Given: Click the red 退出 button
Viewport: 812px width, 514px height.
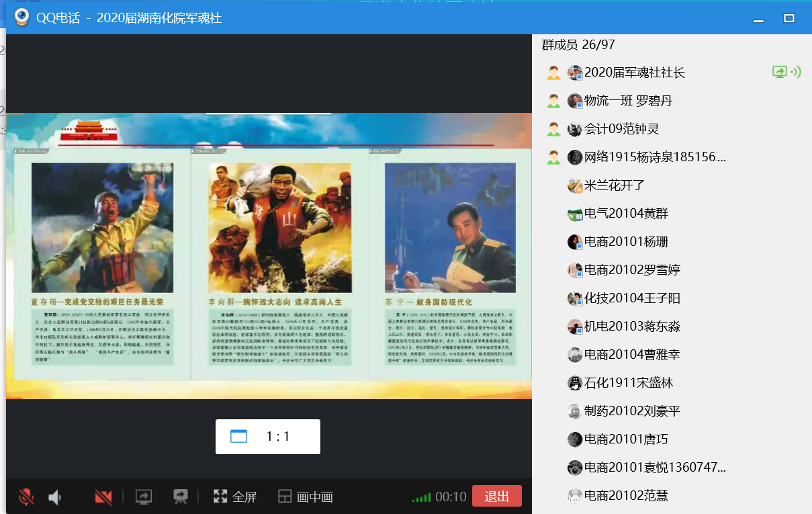Looking at the screenshot, I should [x=496, y=497].
